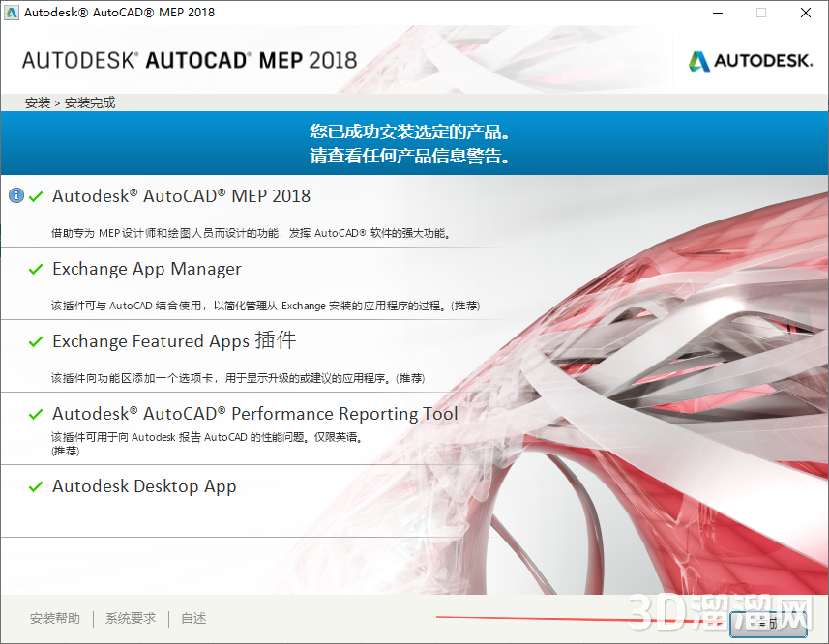Click the 安装 breadcrumb
The width and height of the screenshot is (829, 644).
pos(38,102)
